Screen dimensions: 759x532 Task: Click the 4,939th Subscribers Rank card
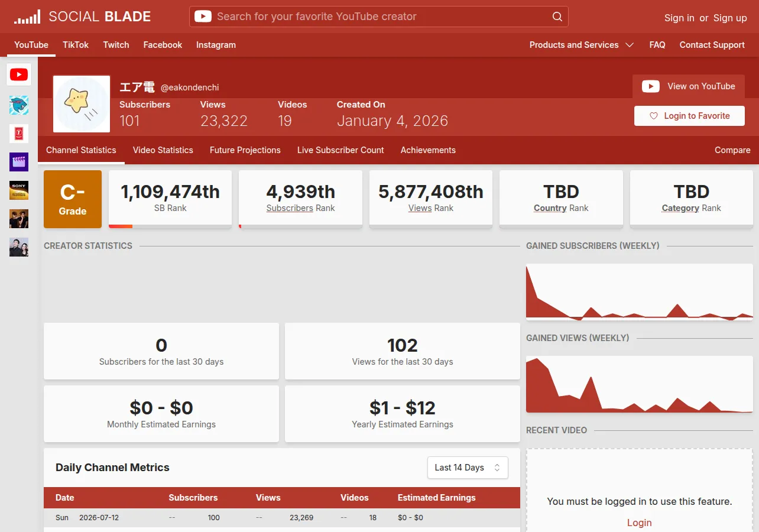point(301,199)
